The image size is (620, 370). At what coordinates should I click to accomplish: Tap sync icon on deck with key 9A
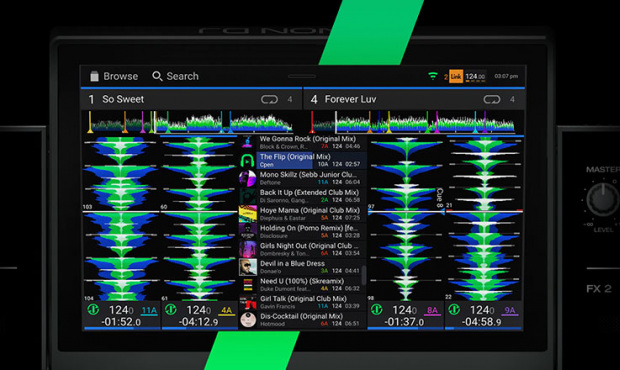point(454,310)
